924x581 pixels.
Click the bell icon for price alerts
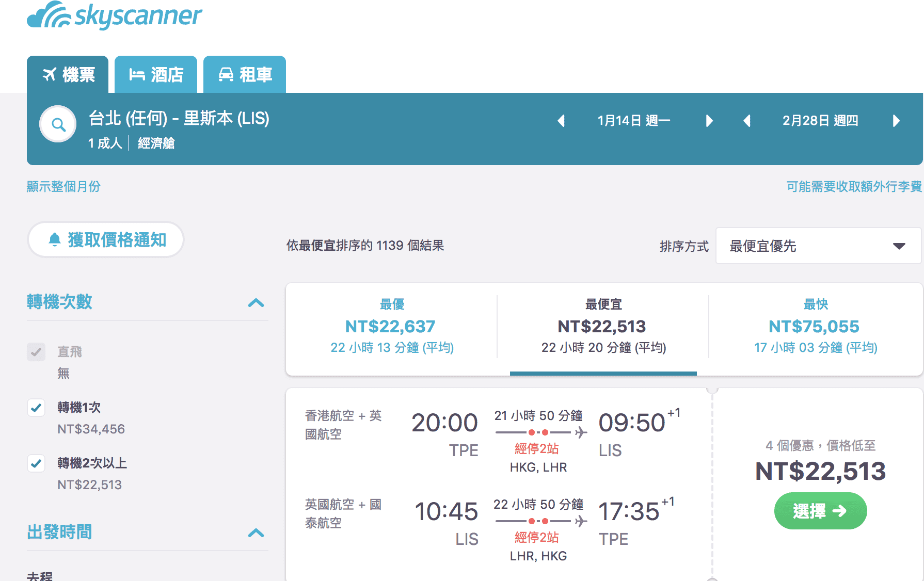54,240
